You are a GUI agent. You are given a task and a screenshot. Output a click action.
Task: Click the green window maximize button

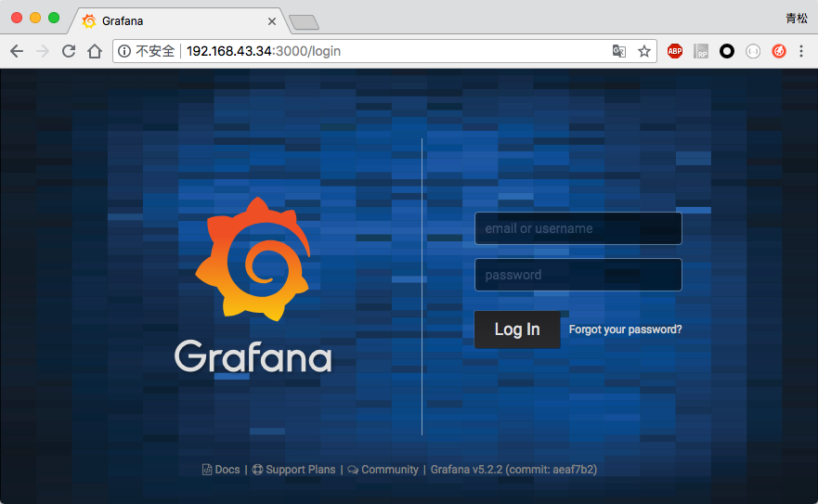click(x=54, y=18)
